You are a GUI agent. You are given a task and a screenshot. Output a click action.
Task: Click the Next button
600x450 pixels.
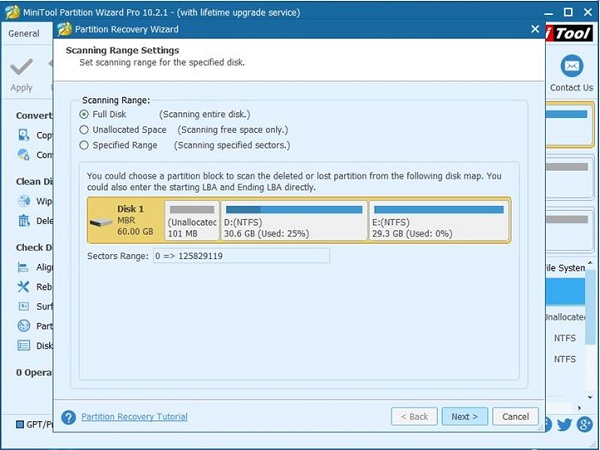tap(465, 416)
